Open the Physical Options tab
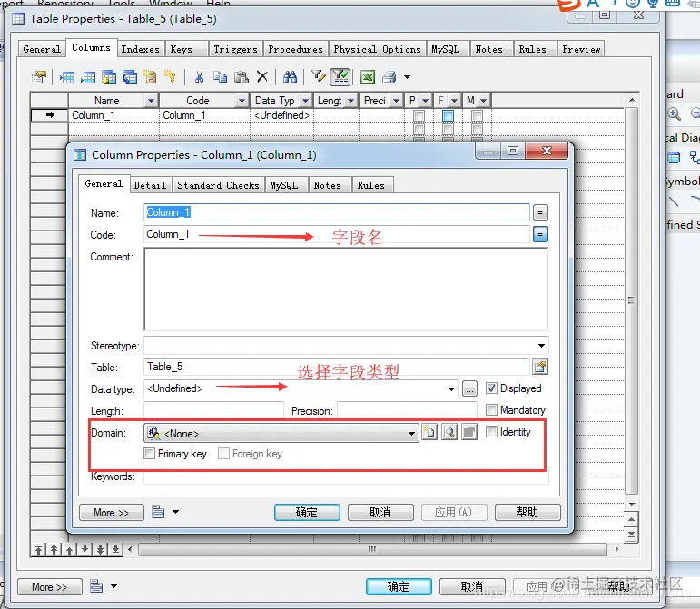 coord(377,49)
